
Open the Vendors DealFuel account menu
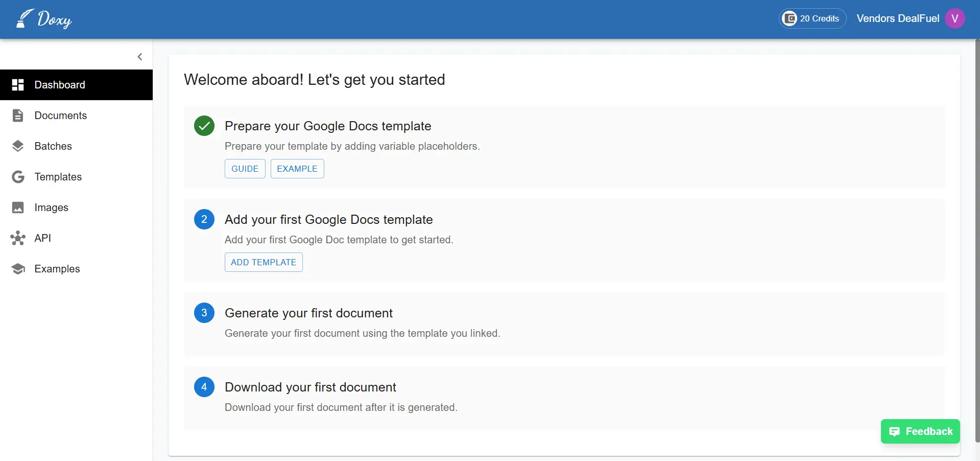897,18
